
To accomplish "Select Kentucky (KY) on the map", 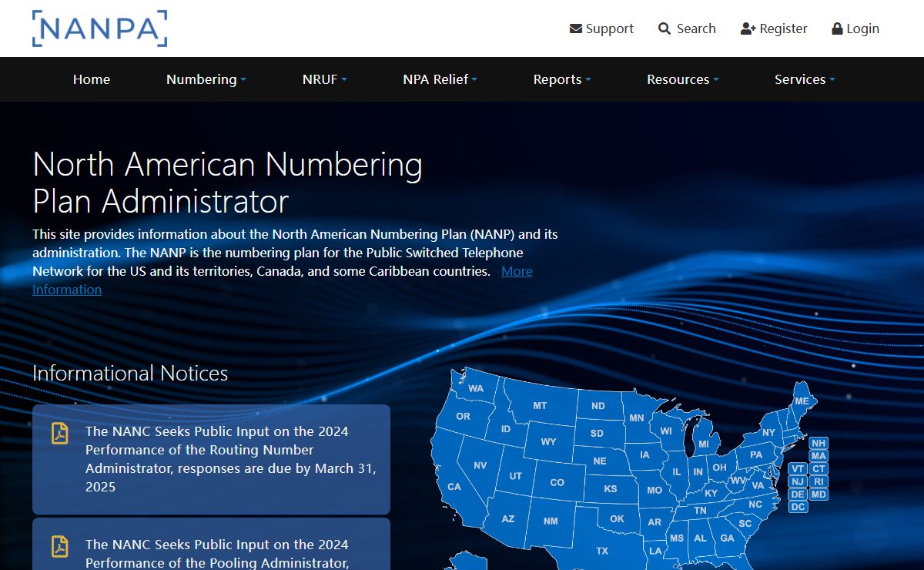I will point(711,494).
